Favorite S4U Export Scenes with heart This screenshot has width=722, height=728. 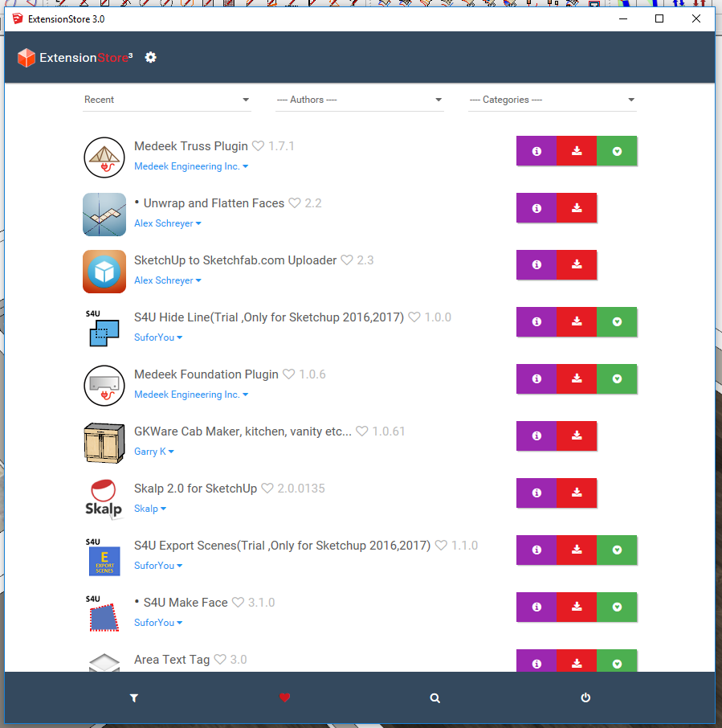(x=441, y=546)
